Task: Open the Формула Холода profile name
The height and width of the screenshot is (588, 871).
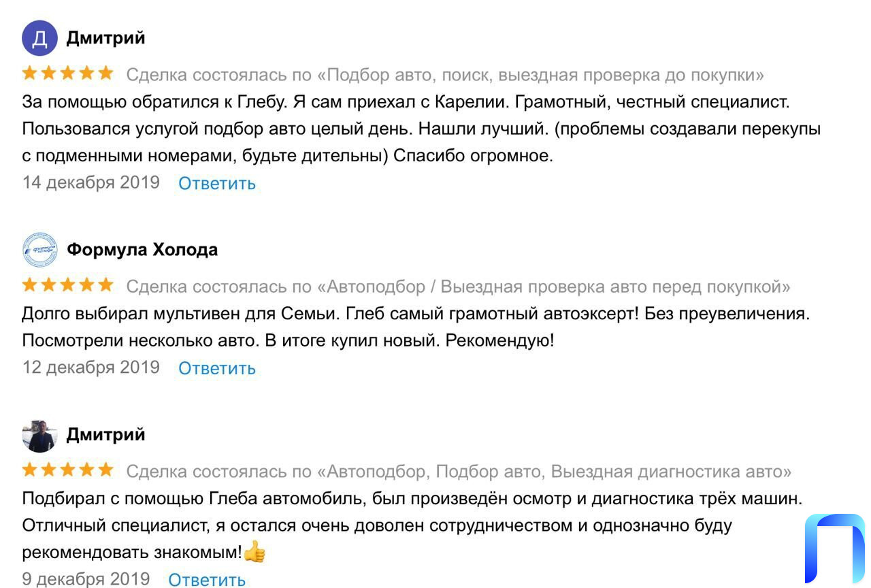Action: [x=142, y=250]
